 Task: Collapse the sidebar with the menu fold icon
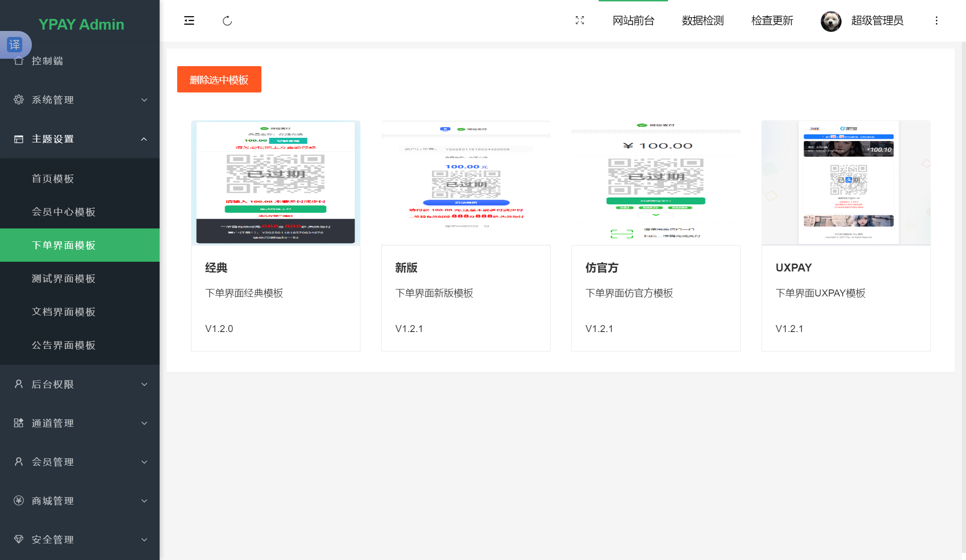click(x=189, y=20)
